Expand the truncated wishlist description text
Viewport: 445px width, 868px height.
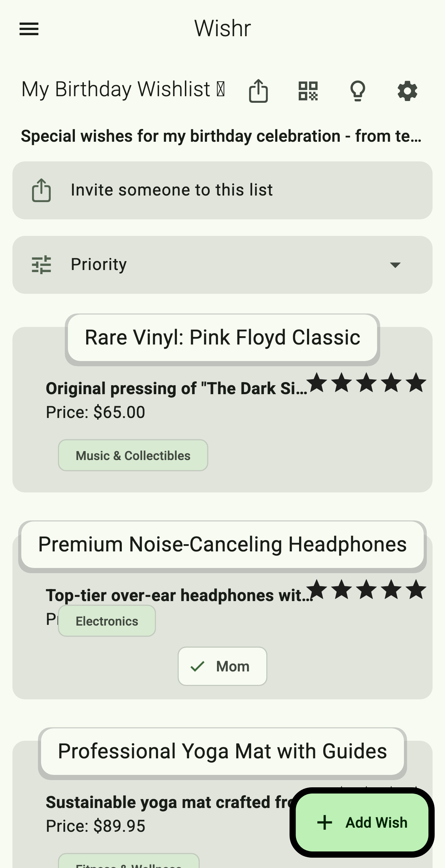pos(221,136)
